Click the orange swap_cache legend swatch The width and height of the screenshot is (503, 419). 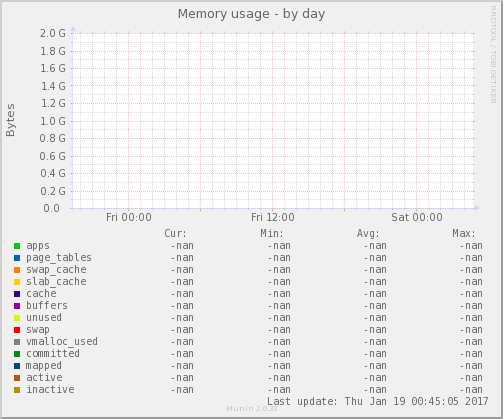click(17, 270)
